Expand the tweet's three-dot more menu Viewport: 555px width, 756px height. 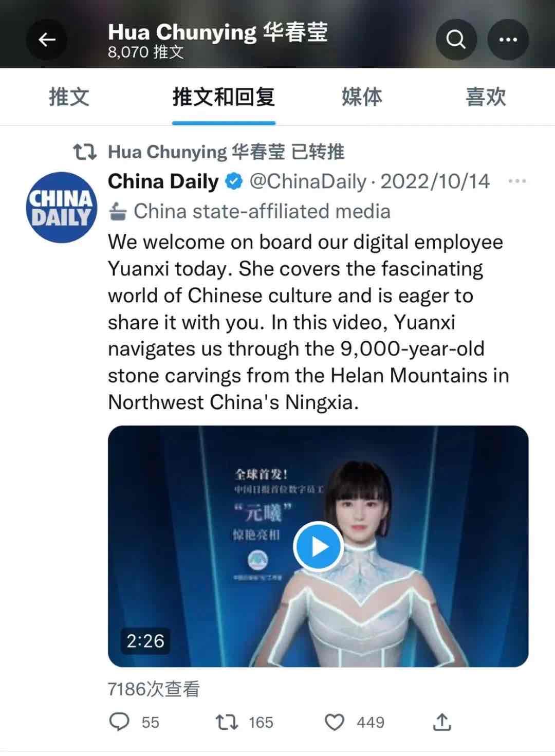tap(517, 181)
